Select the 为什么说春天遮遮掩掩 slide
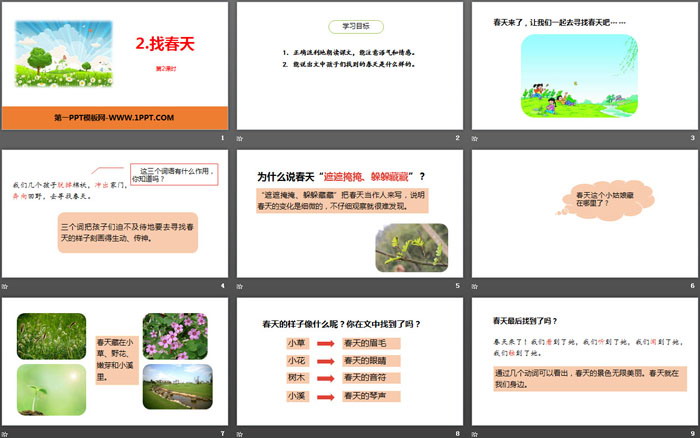Viewport: 700px width, 438px height. pos(350,214)
